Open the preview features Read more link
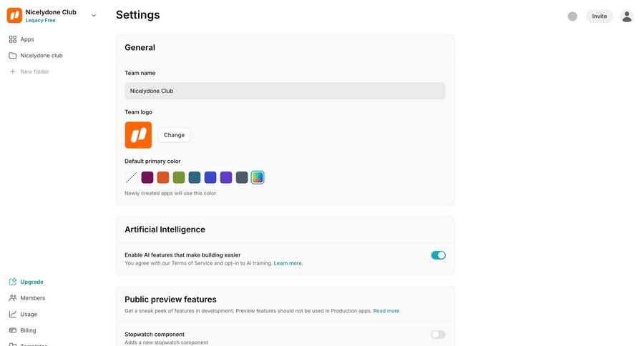 click(386, 311)
